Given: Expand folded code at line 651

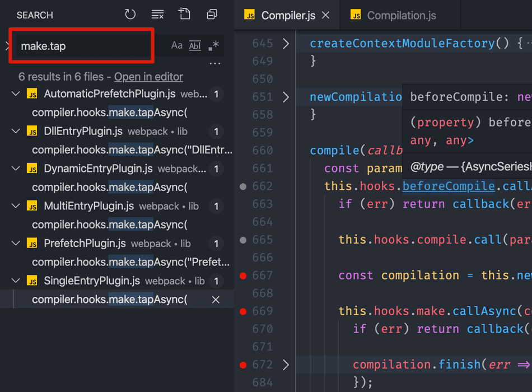Looking at the screenshot, I should coord(286,97).
